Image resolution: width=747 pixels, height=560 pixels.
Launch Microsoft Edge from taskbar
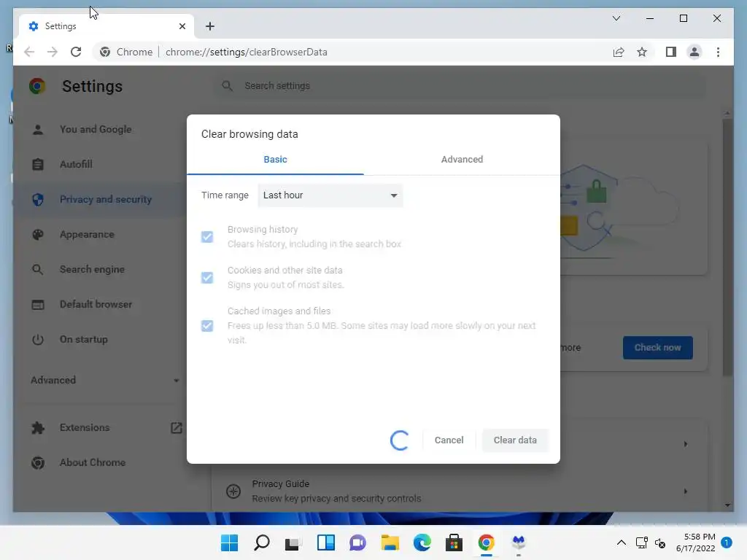422,542
